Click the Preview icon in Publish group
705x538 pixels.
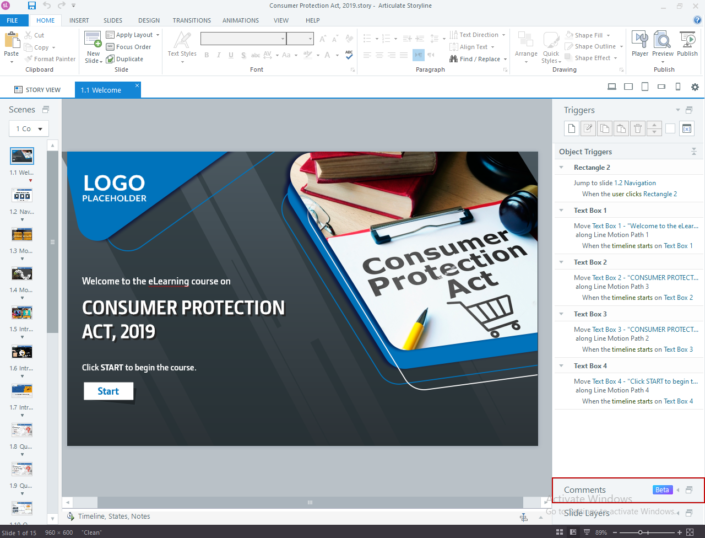tap(663, 44)
